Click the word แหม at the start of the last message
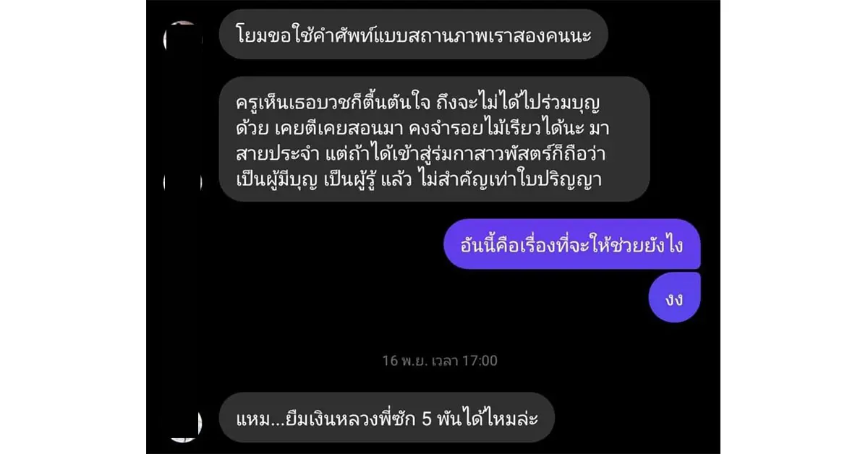Image resolution: width=868 pixels, height=454 pixels. click(x=252, y=418)
